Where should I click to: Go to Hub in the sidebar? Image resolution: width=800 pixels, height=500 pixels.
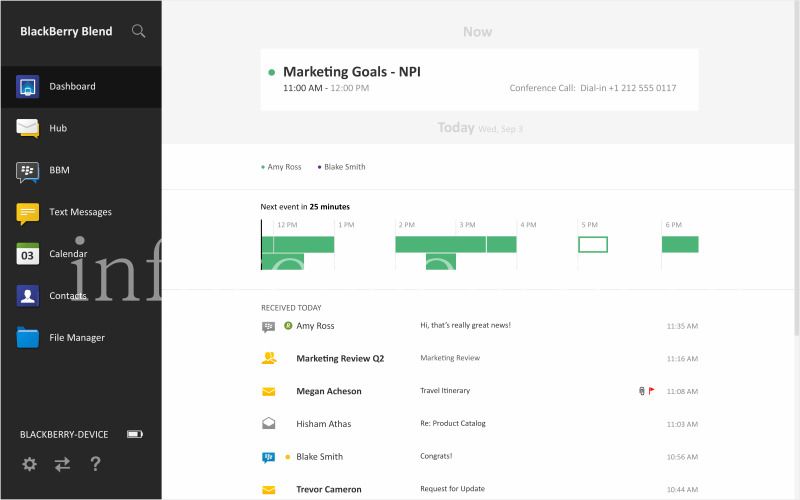58,128
